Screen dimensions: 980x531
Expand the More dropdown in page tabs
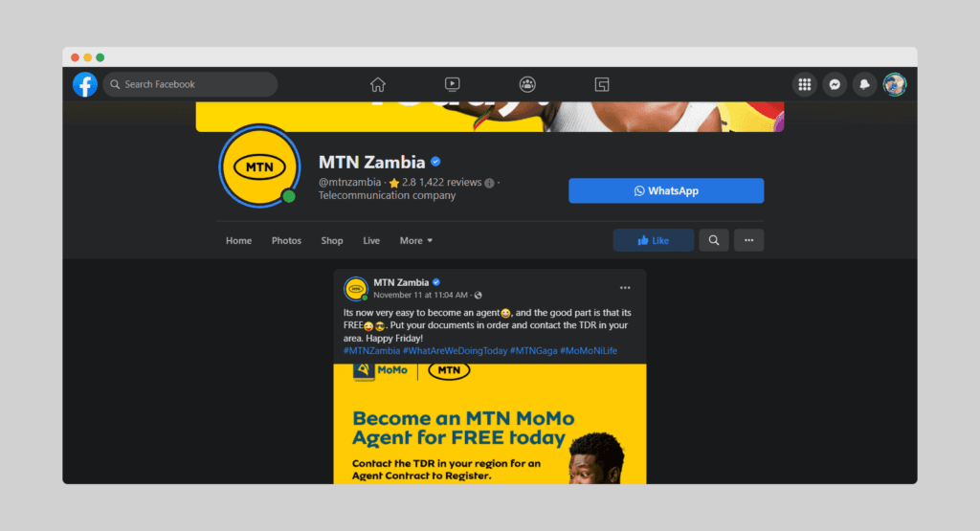(x=416, y=240)
